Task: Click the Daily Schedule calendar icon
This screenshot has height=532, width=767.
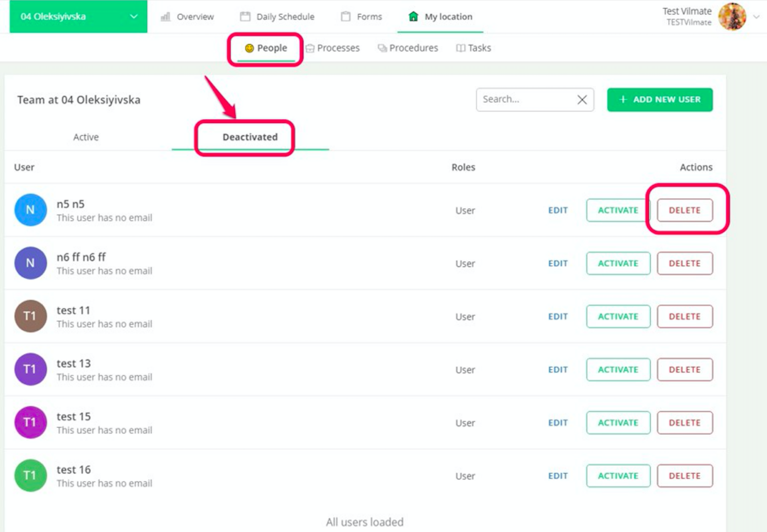Action: pos(245,17)
